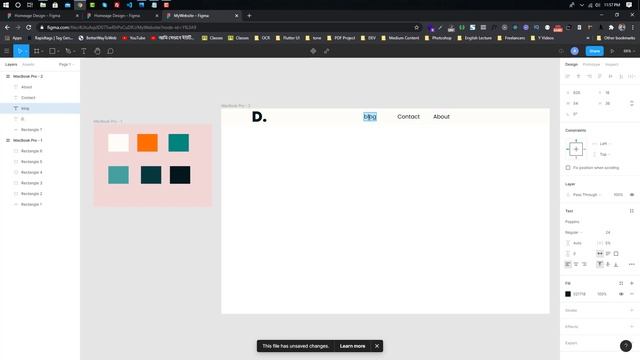Open the Windows Start menu
Screen dimensions: 640x360
[x=6, y=5]
